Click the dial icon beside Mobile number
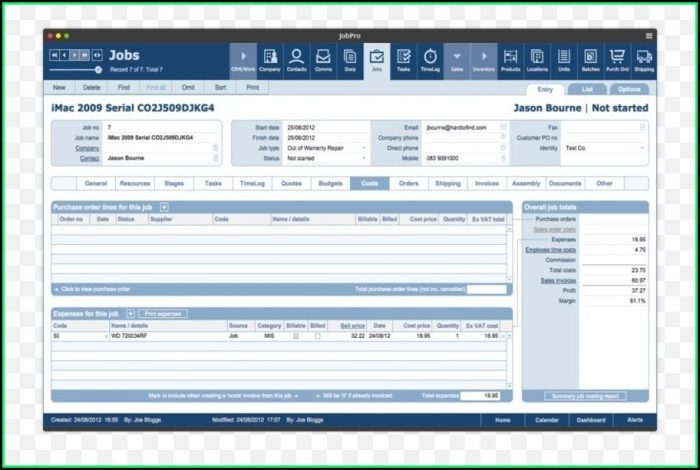700x470 pixels. pos(503,158)
